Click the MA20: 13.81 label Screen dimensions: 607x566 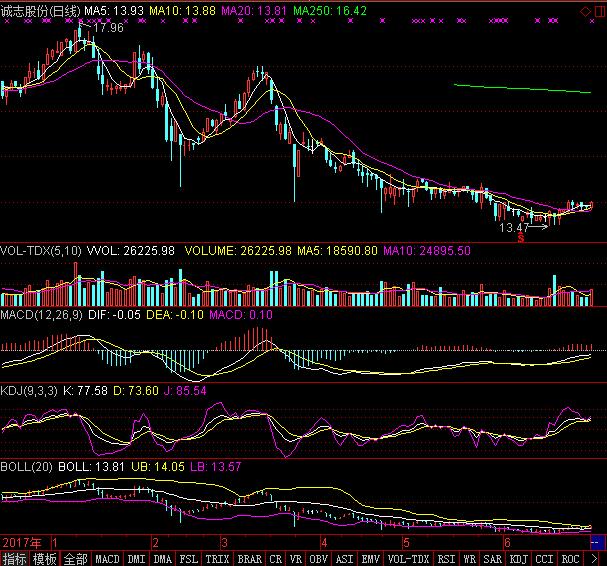(254, 11)
